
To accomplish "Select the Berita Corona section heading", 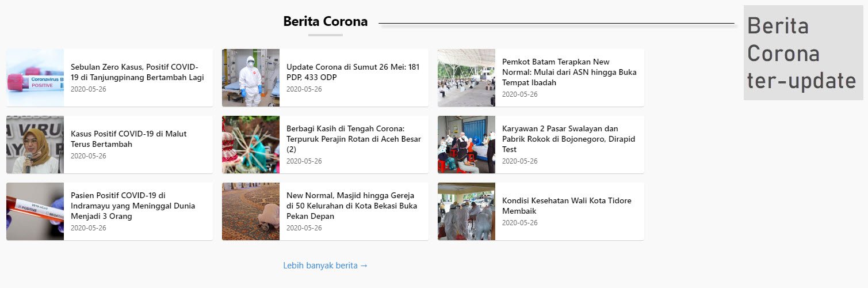I will click(325, 22).
